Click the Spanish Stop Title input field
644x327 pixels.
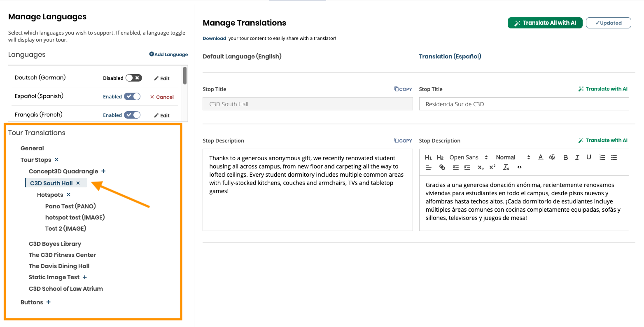[x=524, y=104]
